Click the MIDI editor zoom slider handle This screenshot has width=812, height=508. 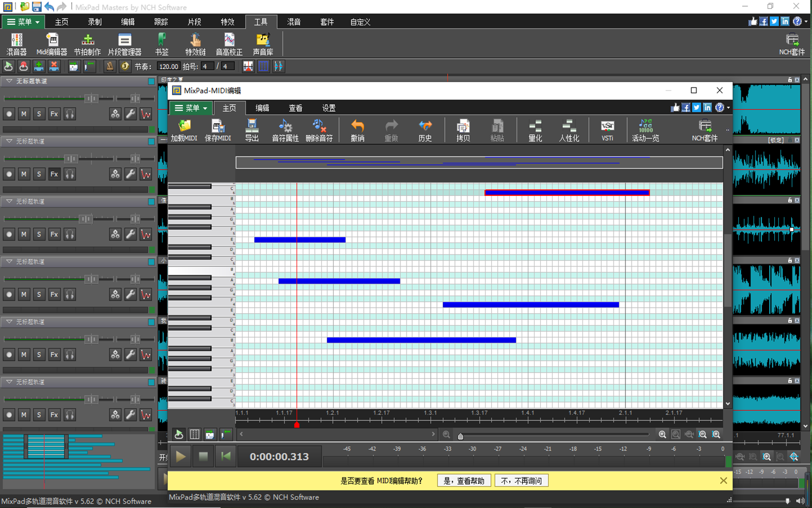[461, 436]
